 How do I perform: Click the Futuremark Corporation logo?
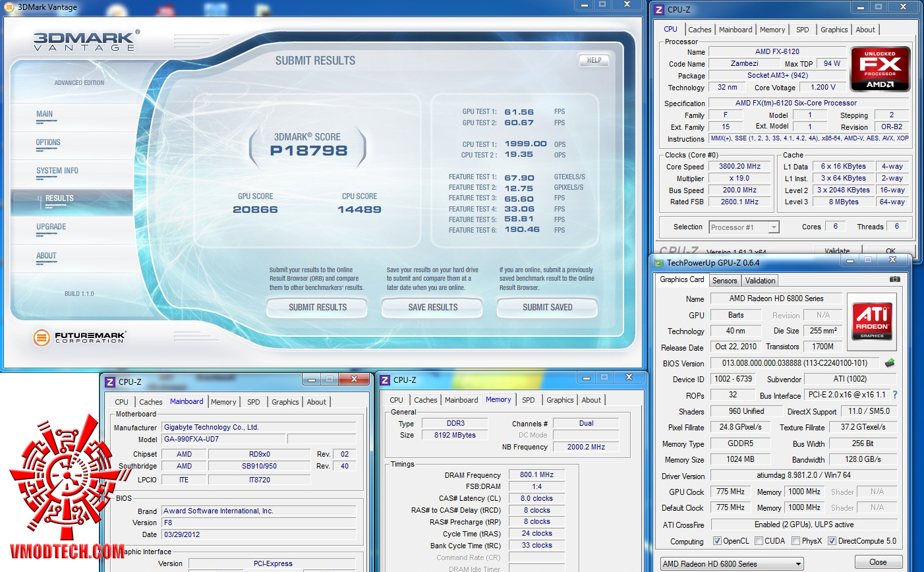pyautogui.click(x=79, y=338)
